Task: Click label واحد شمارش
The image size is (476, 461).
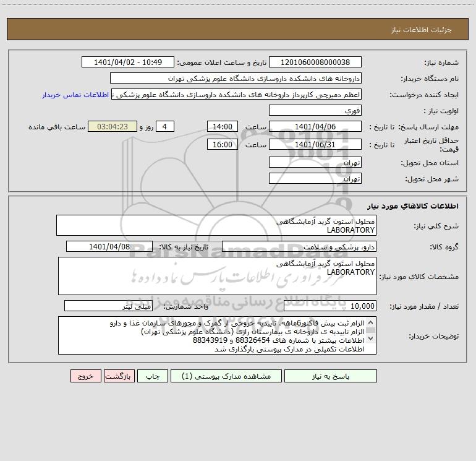Action: pos(186,306)
